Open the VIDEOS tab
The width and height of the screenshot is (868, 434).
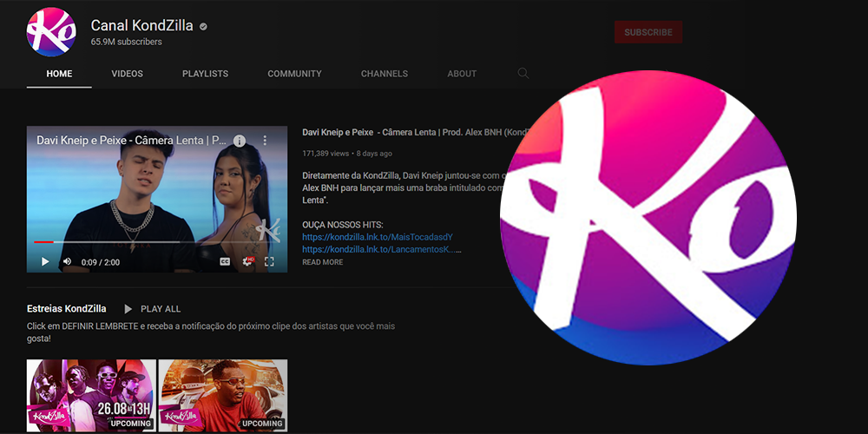tap(128, 74)
